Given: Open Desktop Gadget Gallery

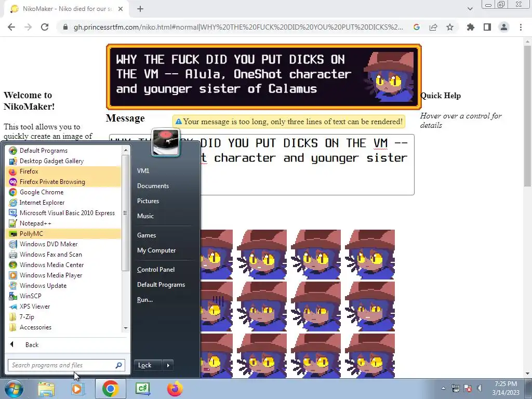Looking at the screenshot, I should point(63,161).
